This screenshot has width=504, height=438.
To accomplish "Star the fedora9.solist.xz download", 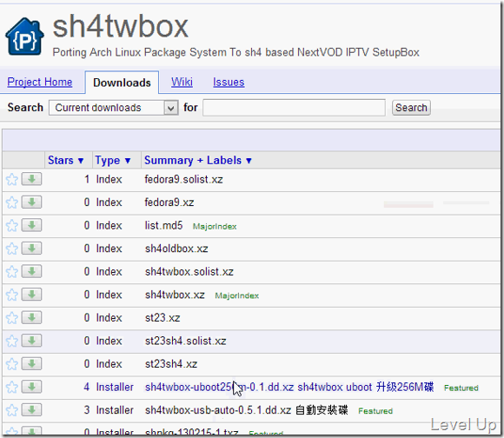I will [12, 179].
